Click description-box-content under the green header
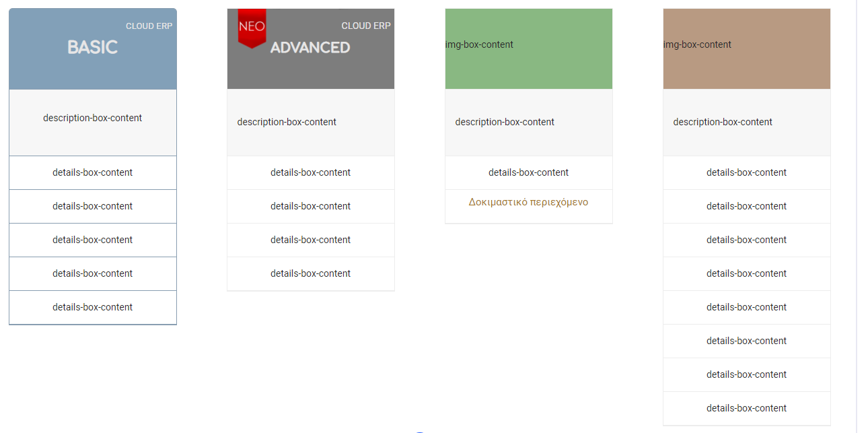868x433 pixels. click(x=505, y=122)
